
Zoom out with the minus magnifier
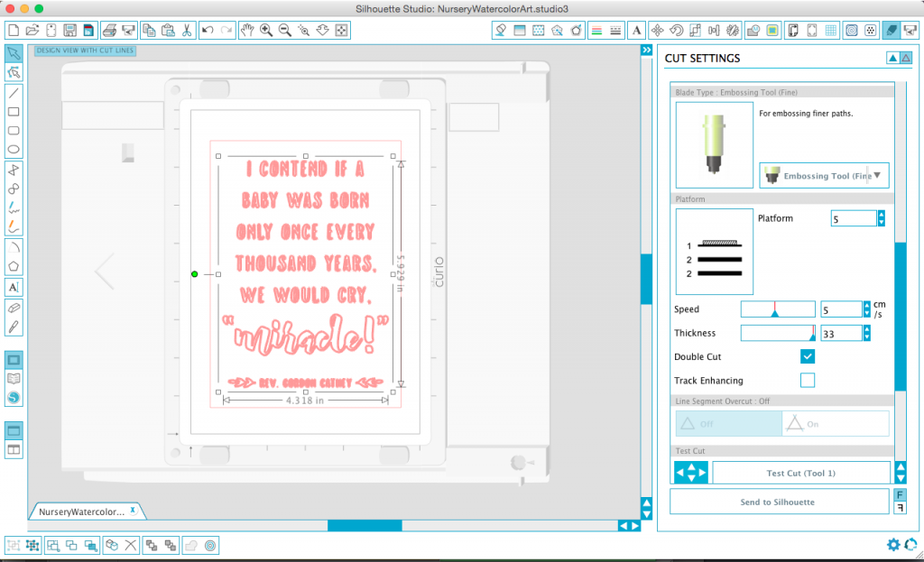[x=285, y=30]
